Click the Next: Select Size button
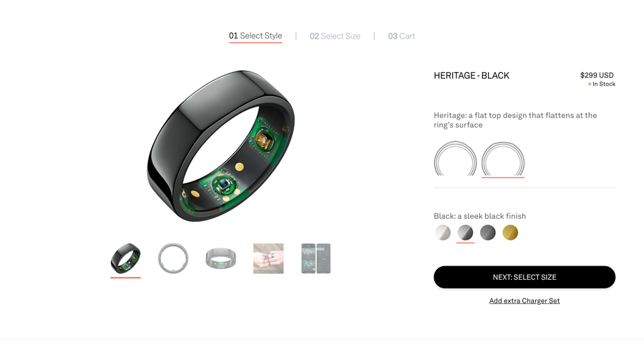 [x=525, y=277]
